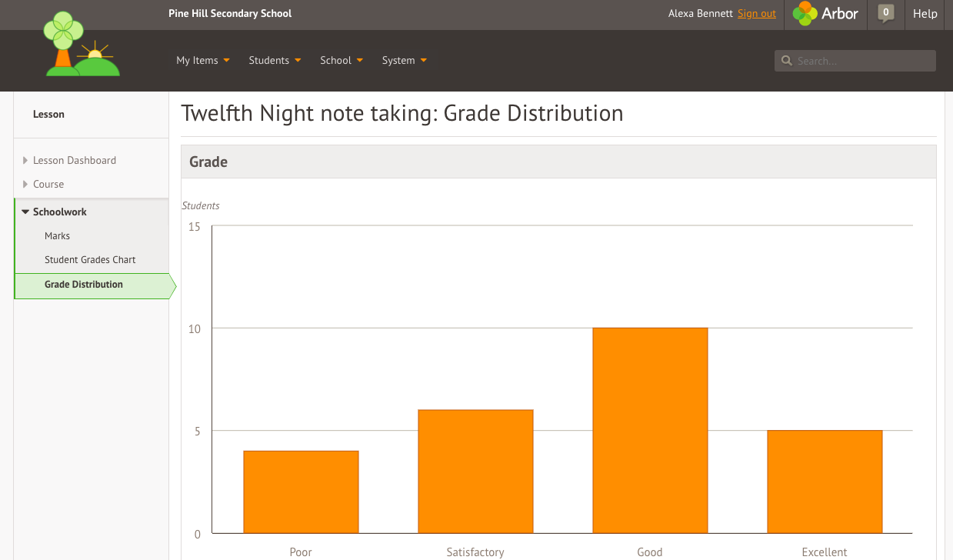Viewport: 953px width, 560px height.
Task: Open the Students dropdown menu
Action: 275,61
